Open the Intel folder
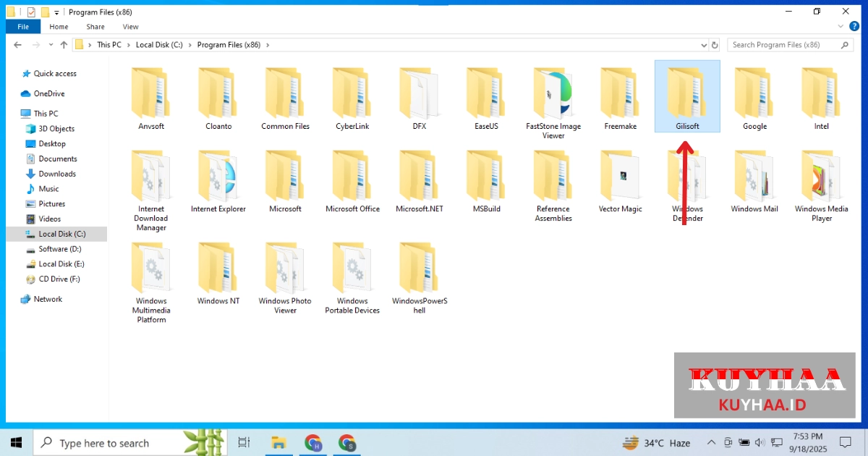This screenshot has width=868, height=456. (x=822, y=99)
